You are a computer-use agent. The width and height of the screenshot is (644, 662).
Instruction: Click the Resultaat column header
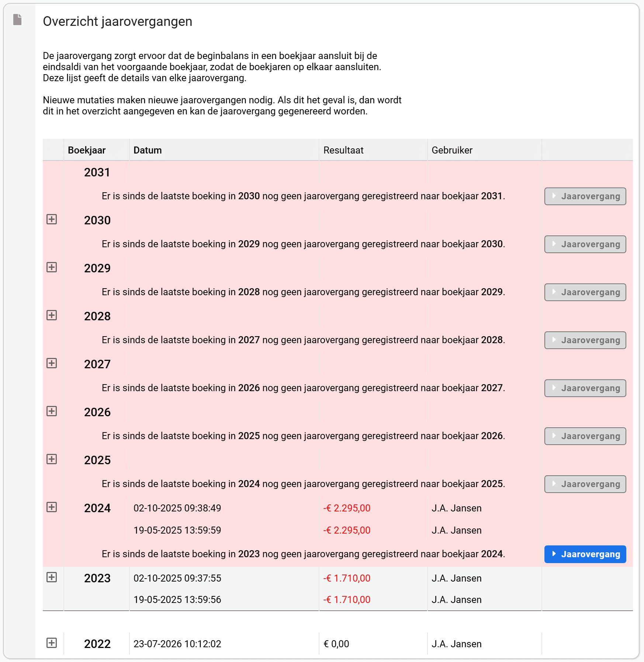point(373,150)
